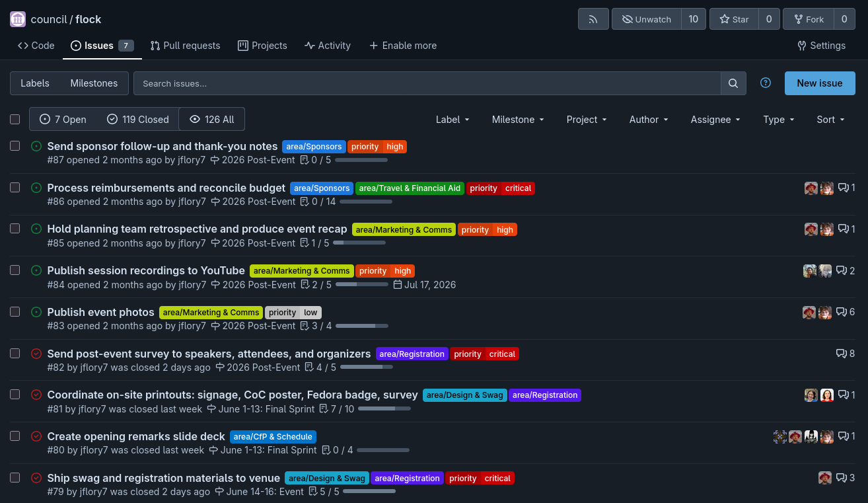Show the 126 All issues
The height and width of the screenshot is (503, 868).
[212, 120]
